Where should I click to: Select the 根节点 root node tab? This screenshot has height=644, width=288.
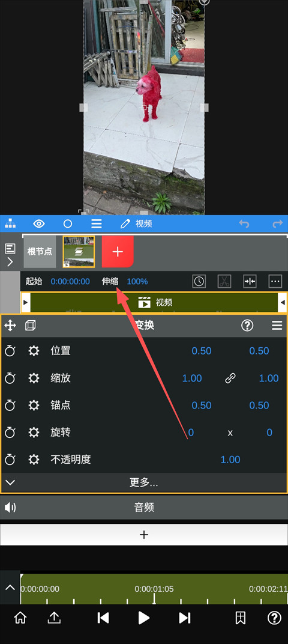point(40,251)
